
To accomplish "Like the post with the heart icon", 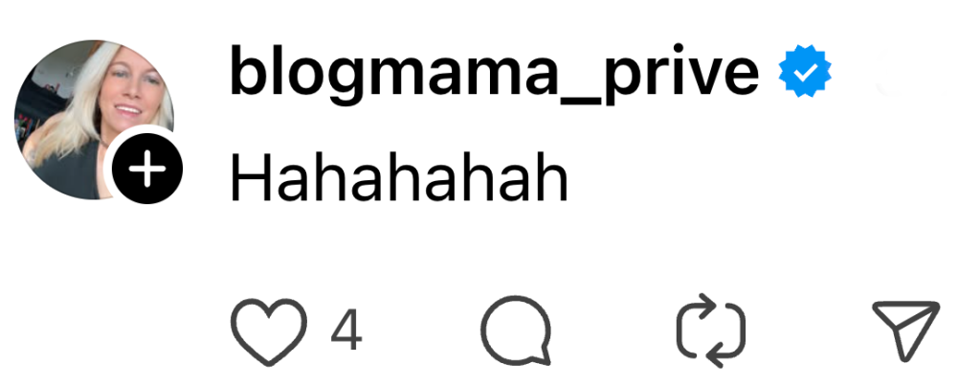I will tap(269, 332).
